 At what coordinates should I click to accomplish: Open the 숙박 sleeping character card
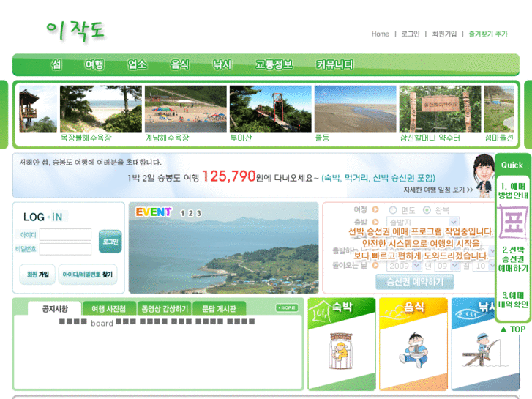click(x=342, y=344)
